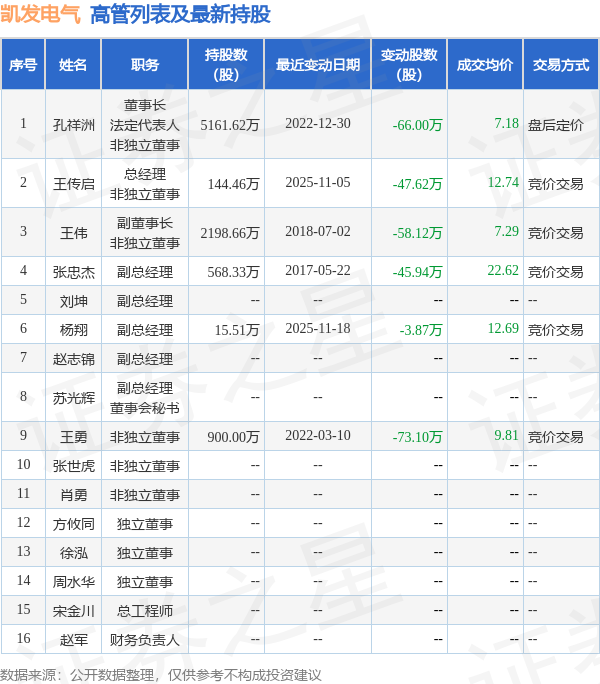Click the position 董事会秘书

tap(145, 408)
